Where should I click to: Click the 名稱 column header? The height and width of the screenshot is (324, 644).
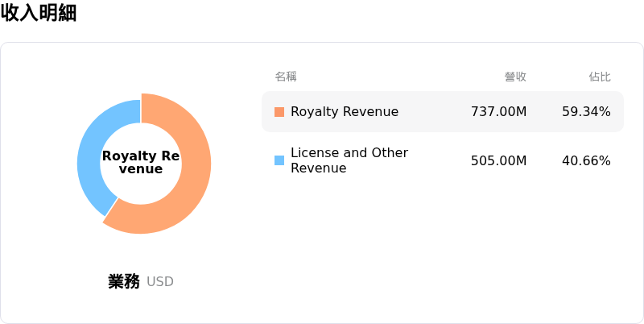pos(286,77)
